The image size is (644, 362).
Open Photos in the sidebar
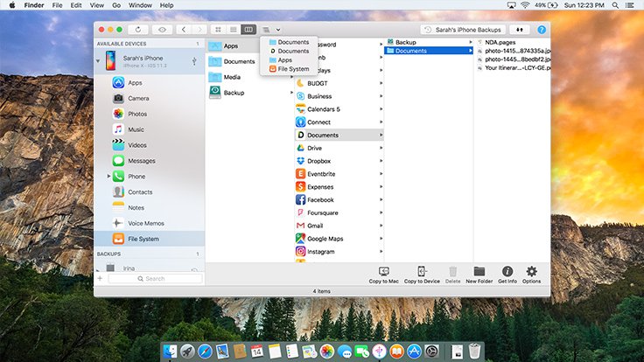click(150, 114)
